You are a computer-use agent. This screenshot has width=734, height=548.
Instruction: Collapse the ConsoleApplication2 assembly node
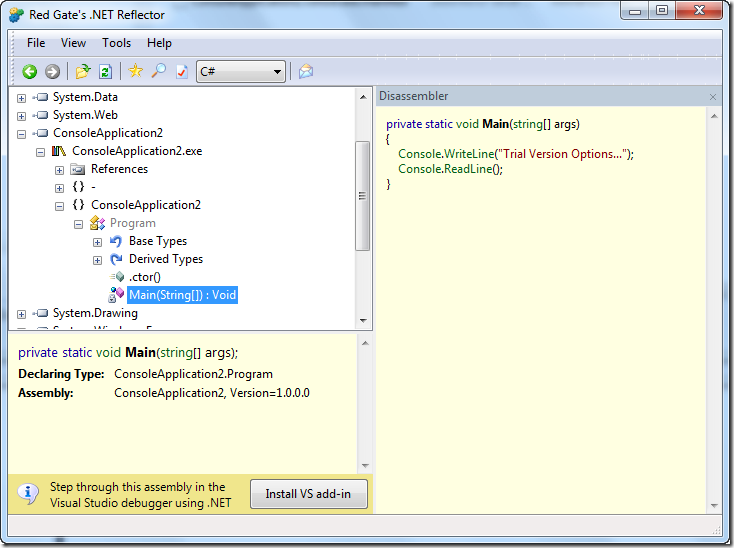(21, 134)
